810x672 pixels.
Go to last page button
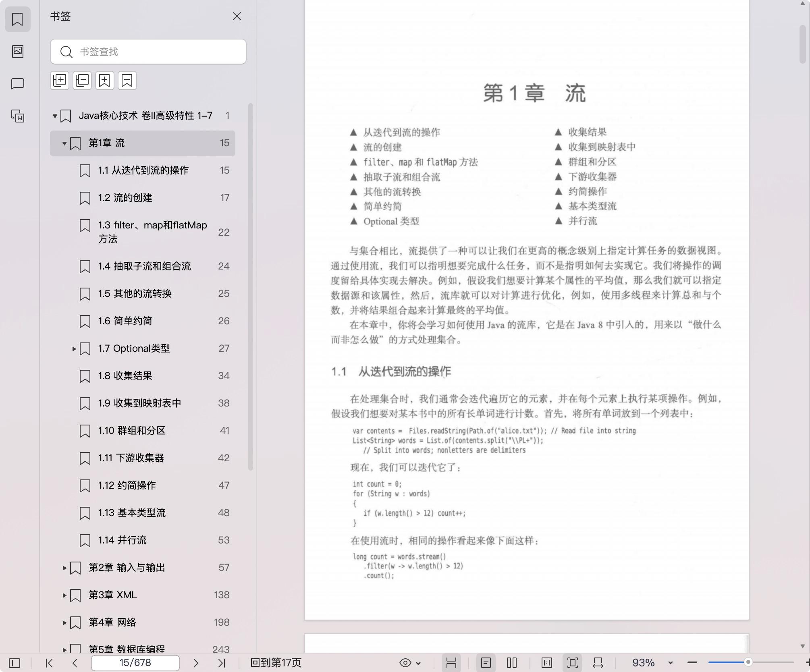[x=222, y=663]
